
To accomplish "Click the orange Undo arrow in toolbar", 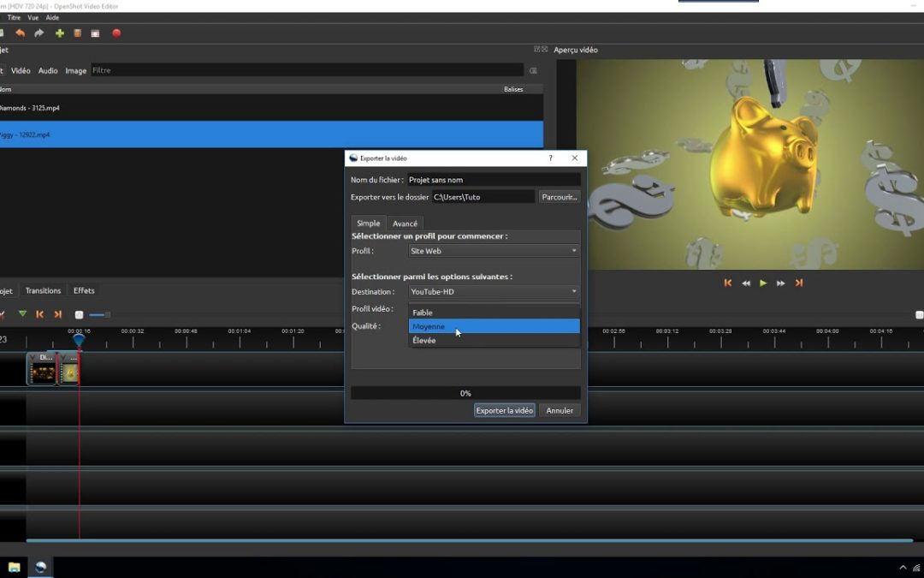I will pos(21,33).
